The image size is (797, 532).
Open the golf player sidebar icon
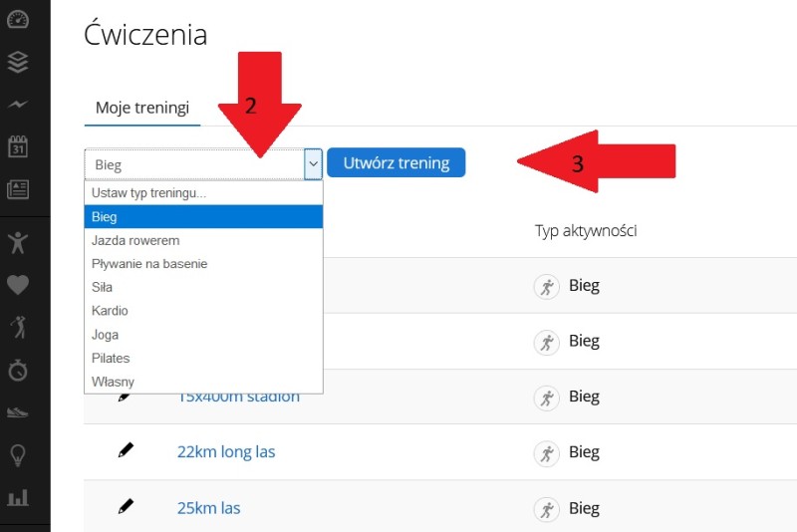[x=19, y=327]
